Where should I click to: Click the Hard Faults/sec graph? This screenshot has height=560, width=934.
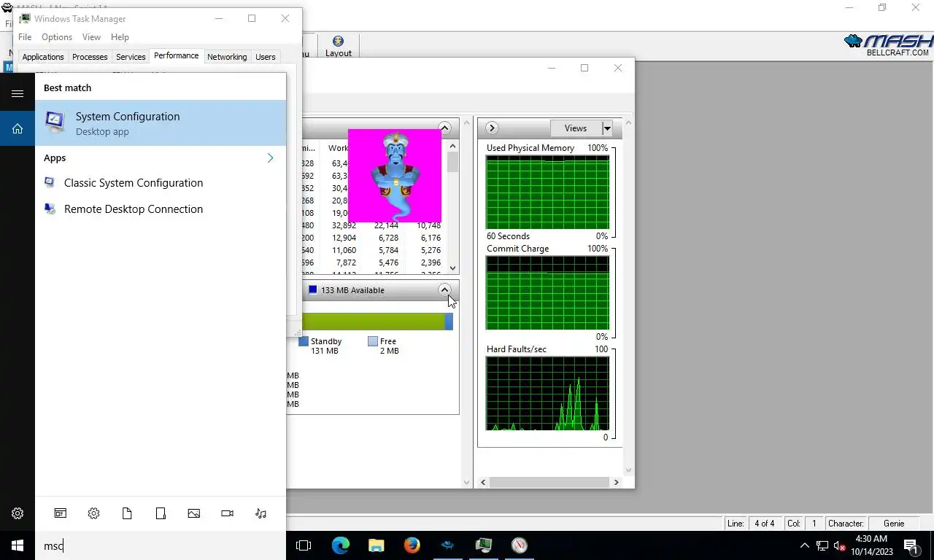[547, 394]
